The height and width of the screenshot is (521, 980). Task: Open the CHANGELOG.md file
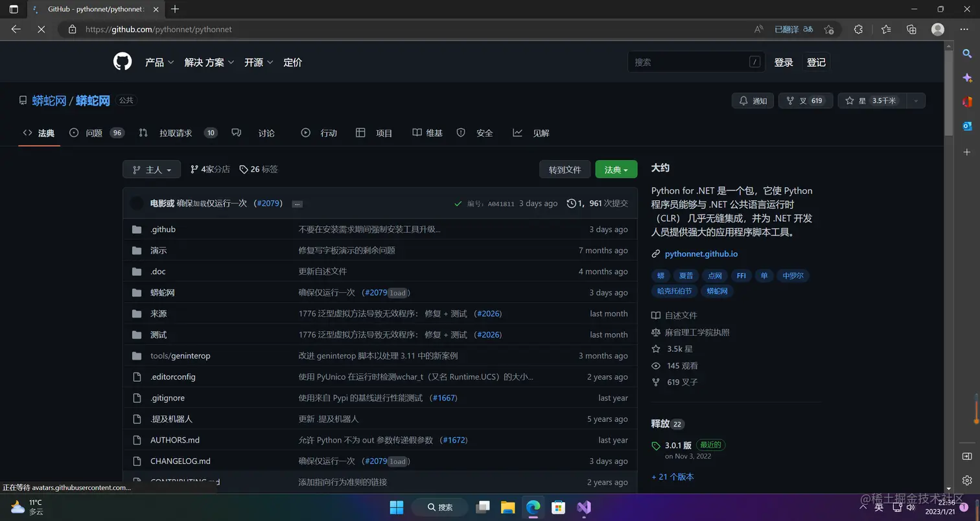click(180, 461)
